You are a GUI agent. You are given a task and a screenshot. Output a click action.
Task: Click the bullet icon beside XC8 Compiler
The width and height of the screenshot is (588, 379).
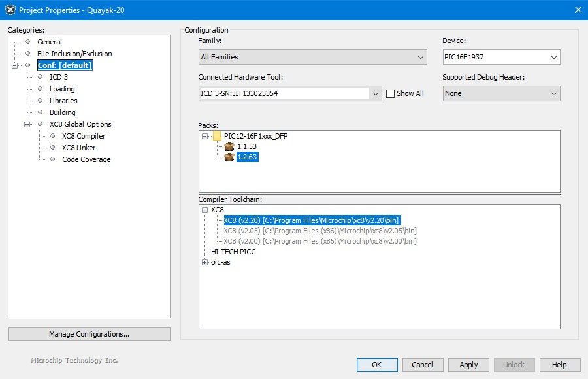tap(52, 136)
